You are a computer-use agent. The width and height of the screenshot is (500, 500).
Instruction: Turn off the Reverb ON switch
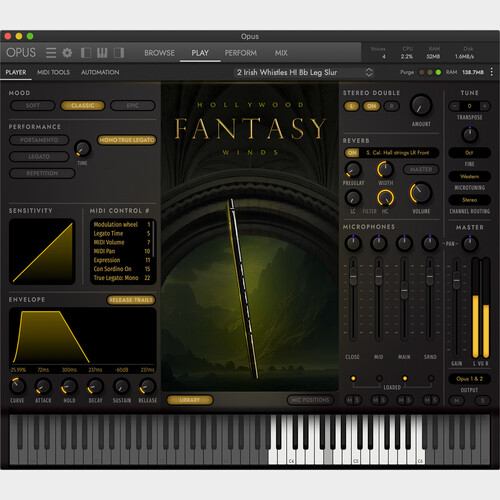(352, 153)
